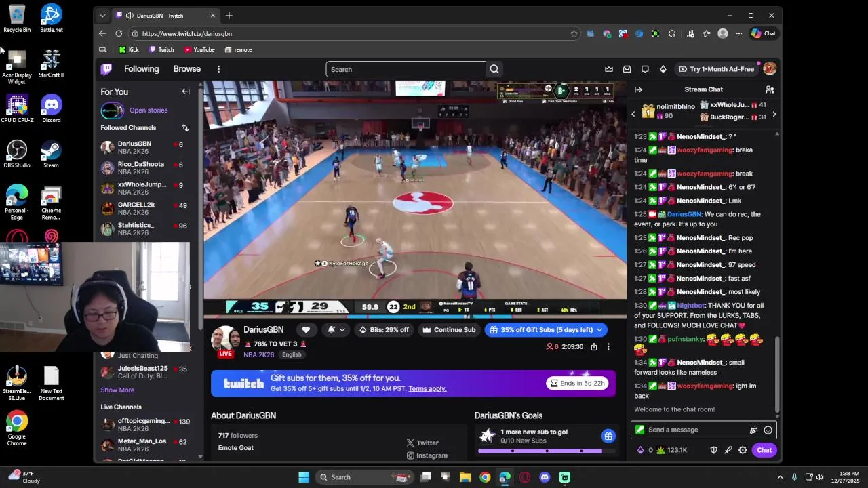This screenshot has width=868, height=488.
Task: Open the YouTube bookmark
Action: coord(199,49)
